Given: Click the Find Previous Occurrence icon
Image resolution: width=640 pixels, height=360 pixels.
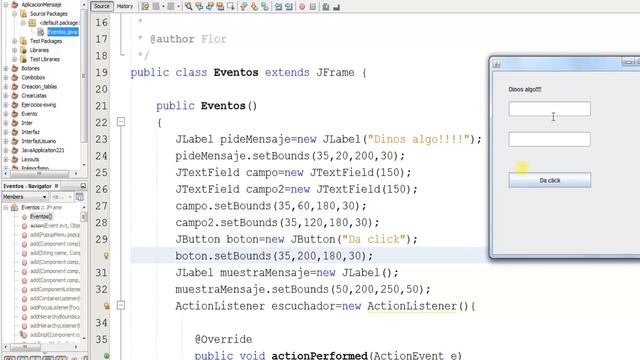Looking at the screenshot, I should coord(199,7).
